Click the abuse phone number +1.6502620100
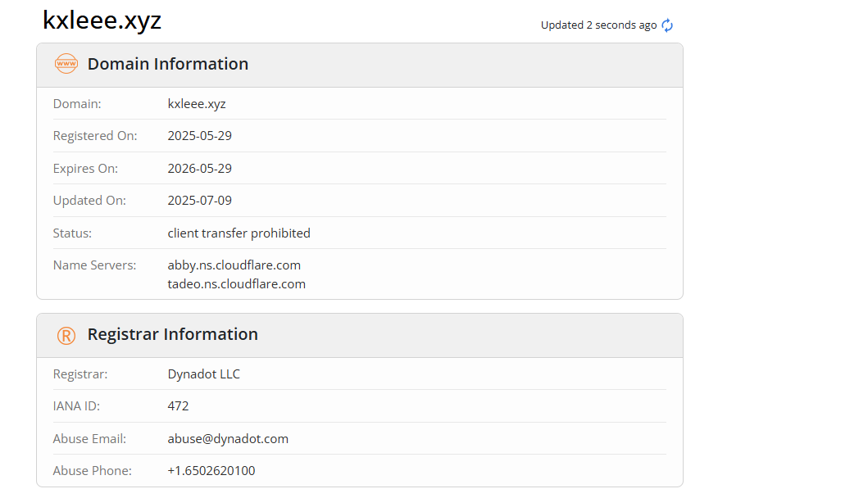 click(x=211, y=471)
